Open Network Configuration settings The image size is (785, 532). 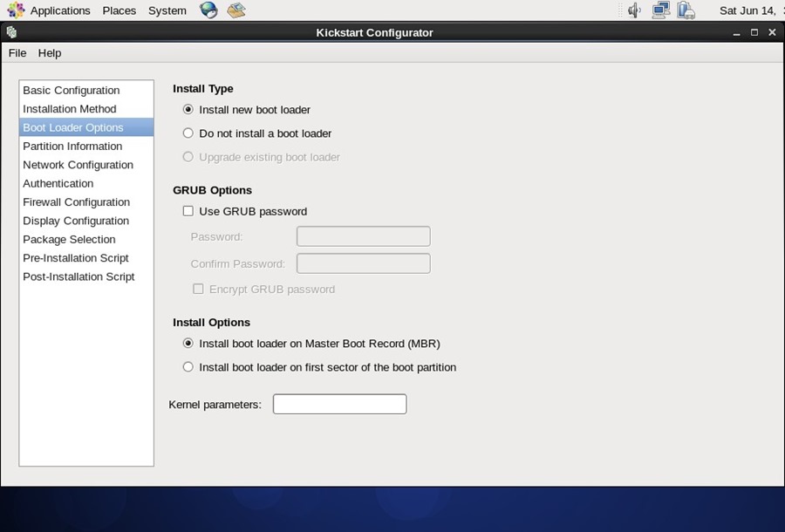pyautogui.click(x=78, y=165)
